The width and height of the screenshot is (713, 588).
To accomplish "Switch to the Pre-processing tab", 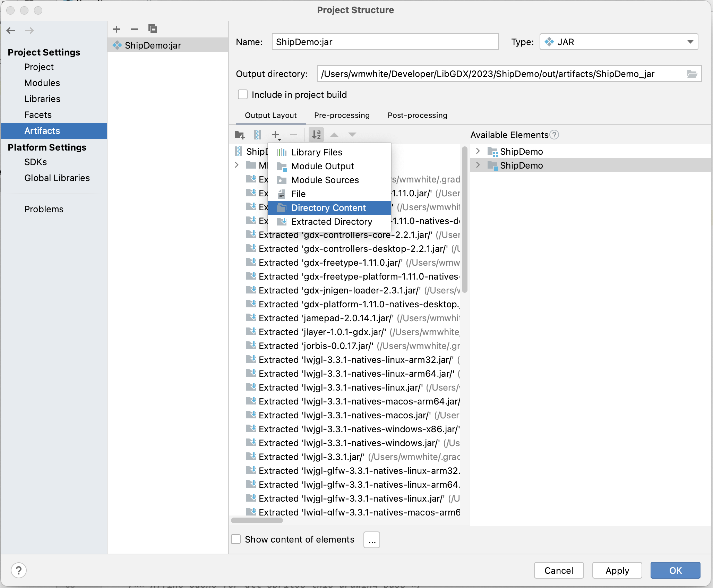I will point(342,115).
